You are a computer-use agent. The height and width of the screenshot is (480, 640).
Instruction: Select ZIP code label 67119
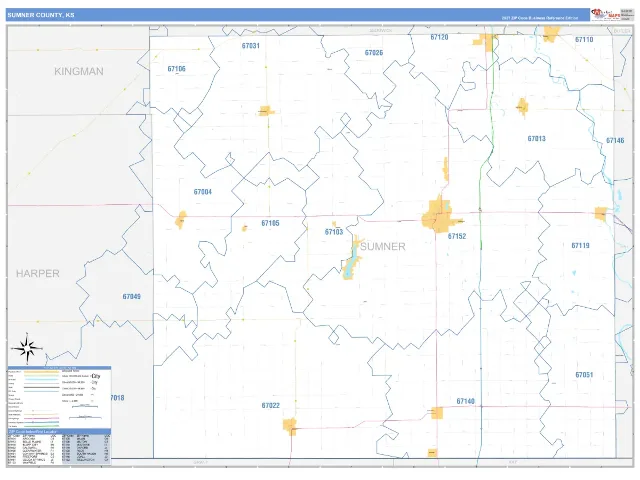click(x=580, y=246)
